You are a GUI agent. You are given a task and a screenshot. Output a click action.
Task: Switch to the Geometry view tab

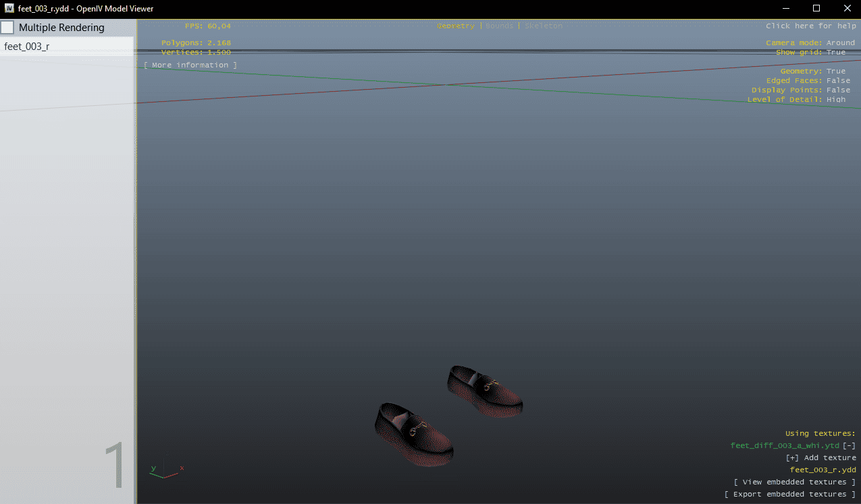pyautogui.click(x=455, y=26)
